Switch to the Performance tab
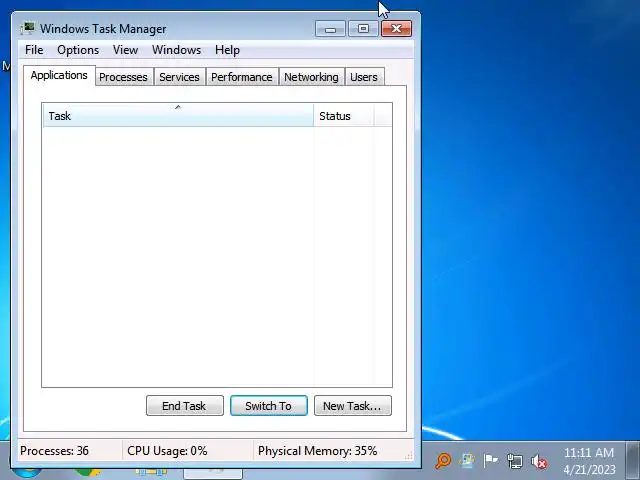Image resolution: width=640 pixels, height=480 pixels. coord(242,77)
